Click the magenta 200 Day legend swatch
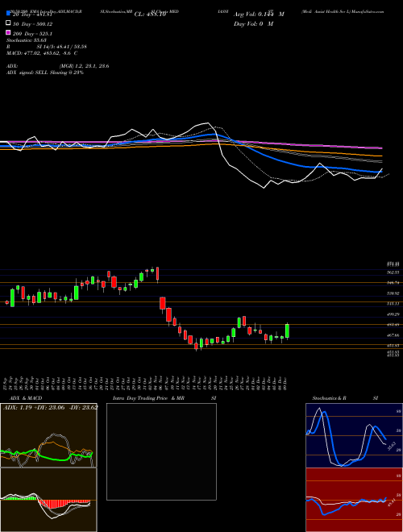The height and width of the screenshot is (532, 403). [x=8, y=32]
